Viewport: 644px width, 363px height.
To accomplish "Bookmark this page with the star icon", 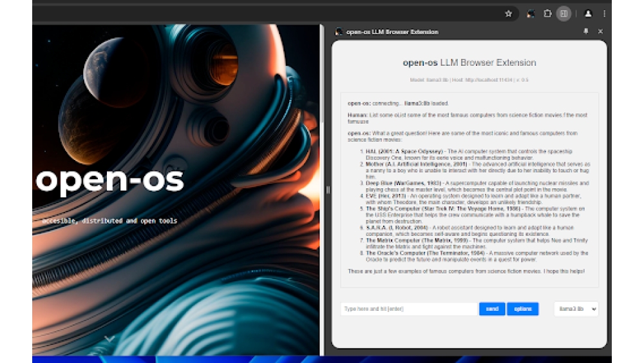I will click(509, 14).
